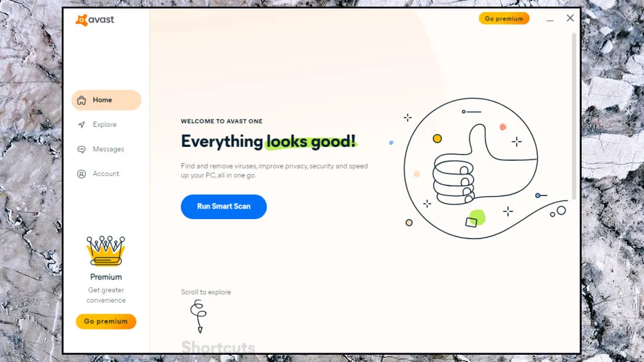Click the Avast logo in the header

pyautogui.click(x=95, y=20)
